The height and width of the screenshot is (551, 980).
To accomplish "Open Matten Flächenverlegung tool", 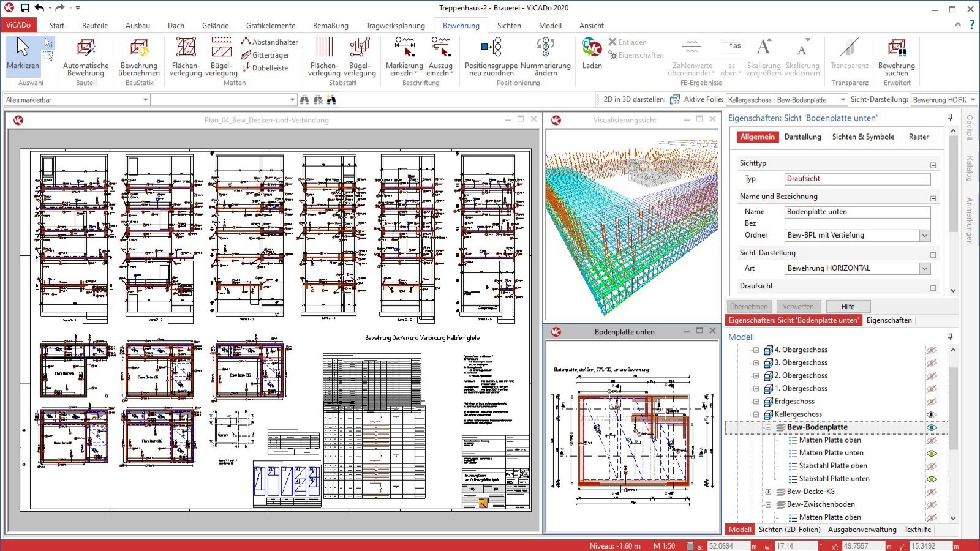I will pyautogui.click(x=186, y=56).
